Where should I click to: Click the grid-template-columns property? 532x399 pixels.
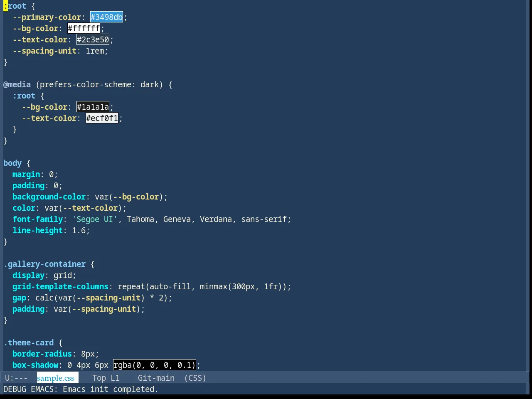point(60,286)
